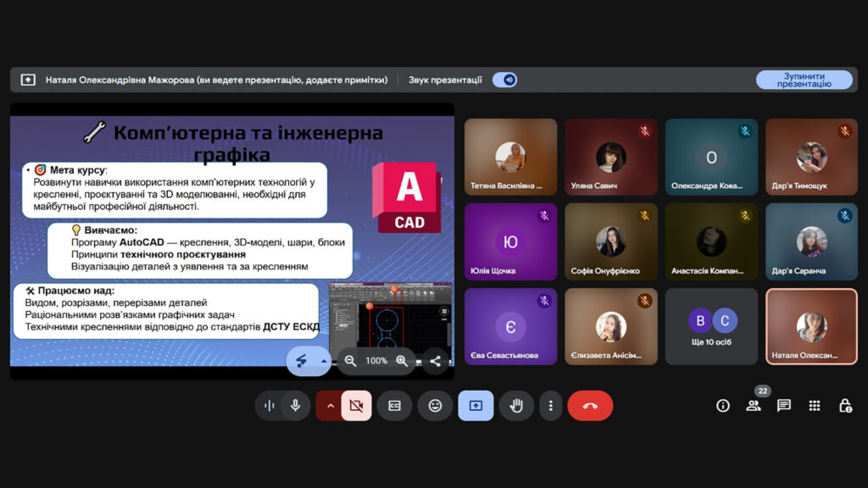The image size is (868, 488).
Task: Select Дар'я Тимощук participant tile
Action: click(x=811, y=157)
